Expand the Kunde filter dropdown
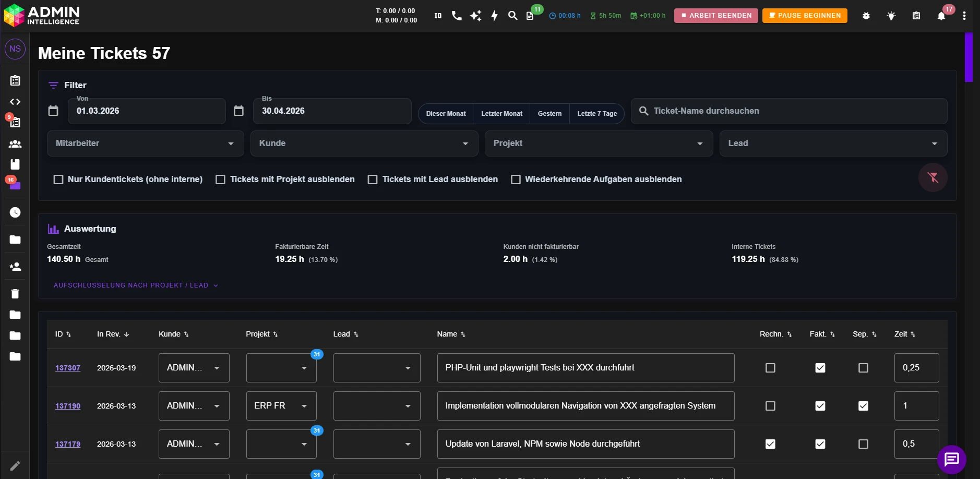980x479 pixels. point(364,143)
